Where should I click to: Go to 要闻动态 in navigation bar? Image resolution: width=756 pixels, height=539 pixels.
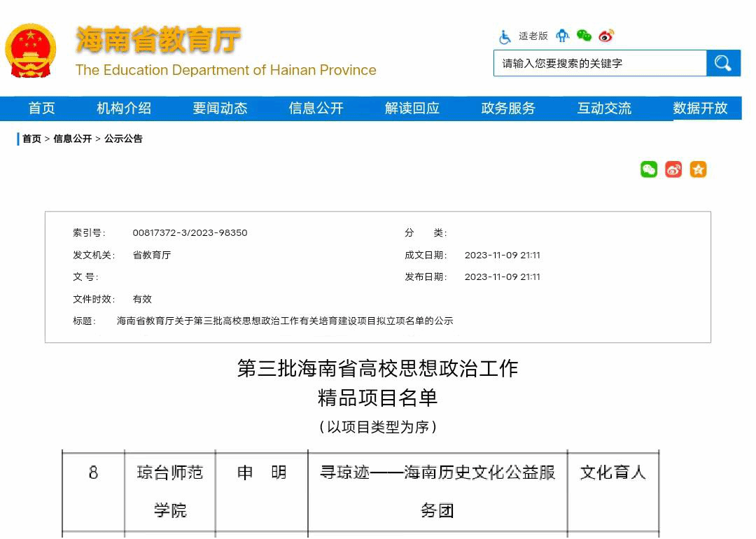click(x=220, y=108)
